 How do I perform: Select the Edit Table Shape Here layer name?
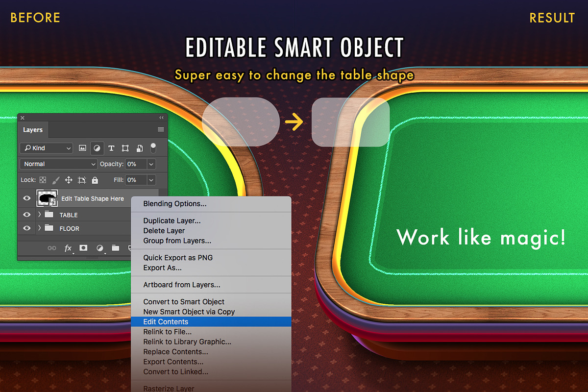point(93,198)
